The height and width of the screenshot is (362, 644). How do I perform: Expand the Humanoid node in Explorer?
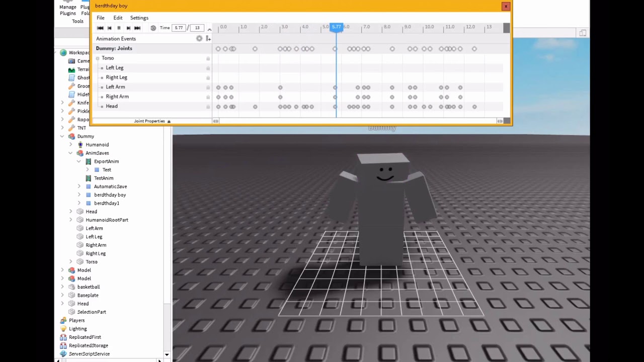coord(71,145)
